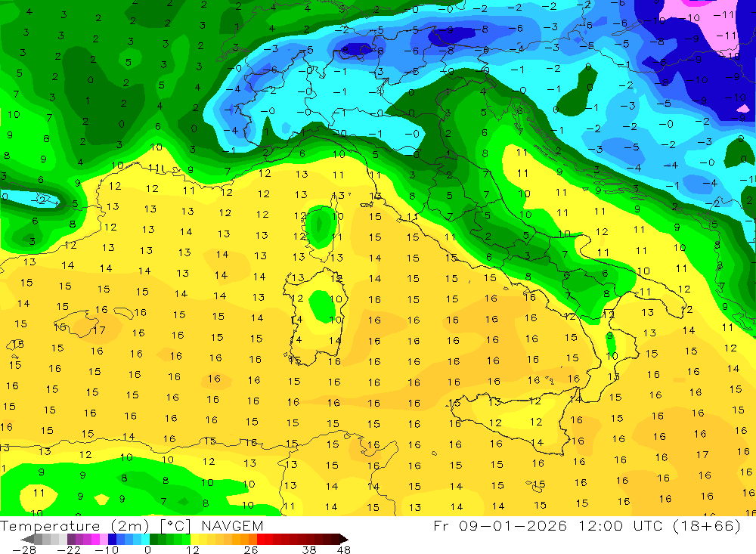Click the 'Temperature (2m) [°C] NAVGEM' title
The height and width of the screenshot is (554, 756).
[x=132, y=525]
